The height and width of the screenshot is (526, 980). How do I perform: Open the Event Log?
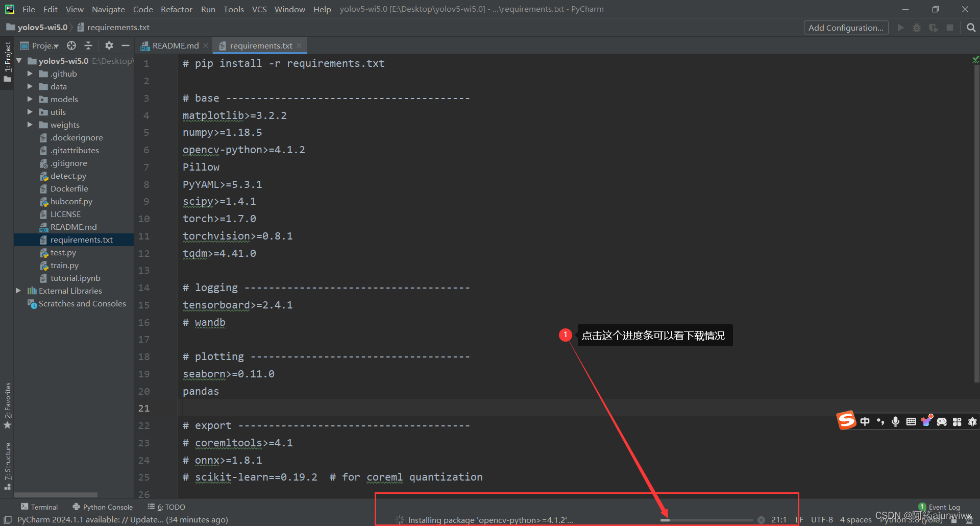coord(939,507)
